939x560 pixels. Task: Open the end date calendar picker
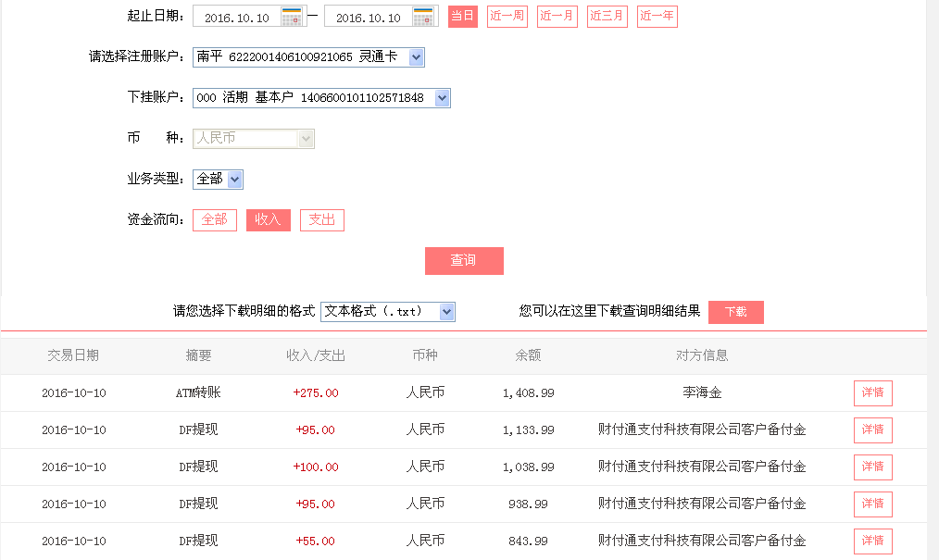[423, 16]
